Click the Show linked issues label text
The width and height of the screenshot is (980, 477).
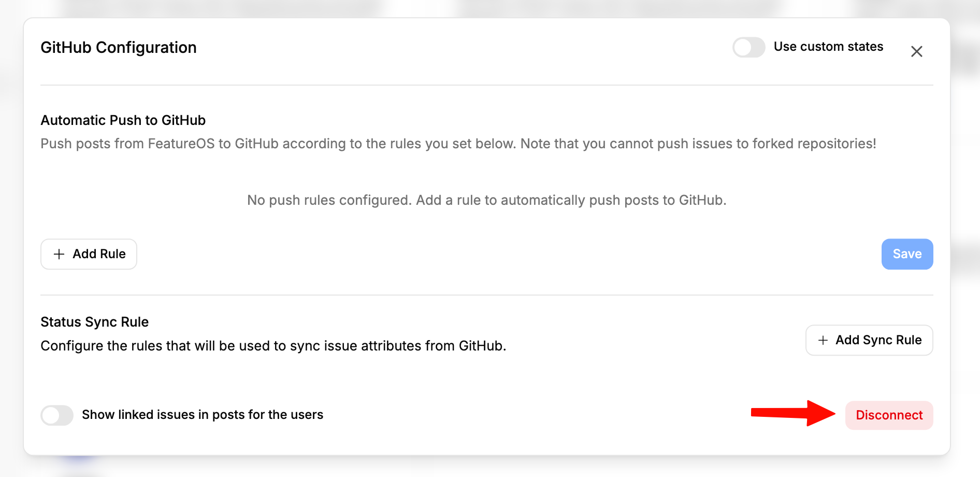[203, 415]
